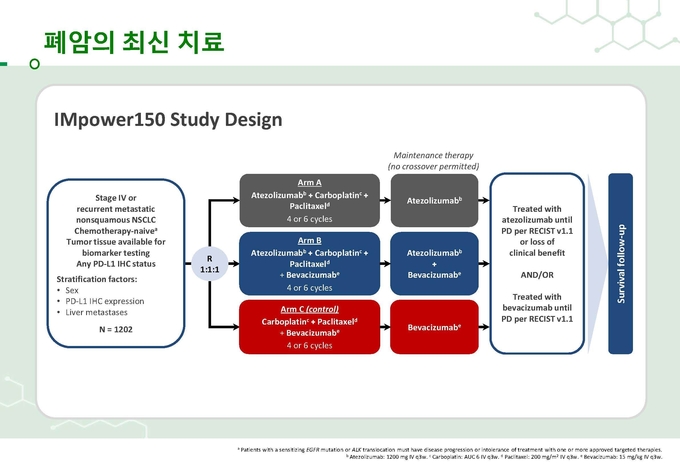This screenshot has width=680, height=471.
Task: Click 'nonsquamous NSCLC' text
Action: (116, 220)
